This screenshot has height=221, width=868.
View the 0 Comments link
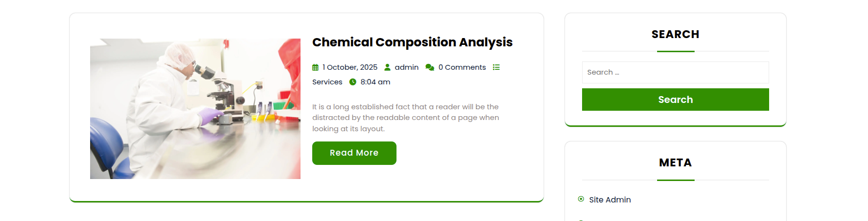pos(462,67)
